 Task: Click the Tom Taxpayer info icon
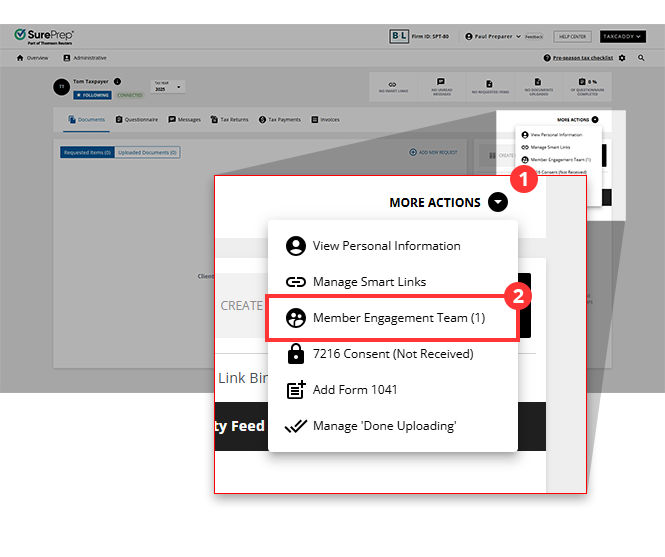(117, 81)
